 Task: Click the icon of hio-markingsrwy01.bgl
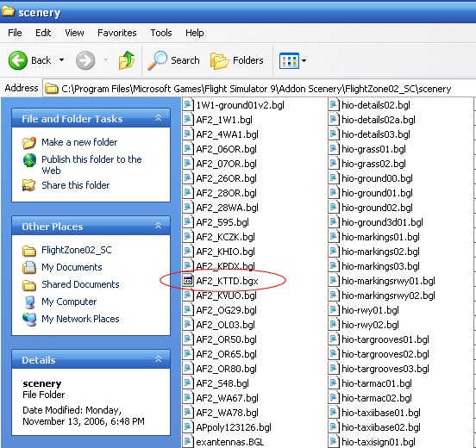(x=334, y=280)
